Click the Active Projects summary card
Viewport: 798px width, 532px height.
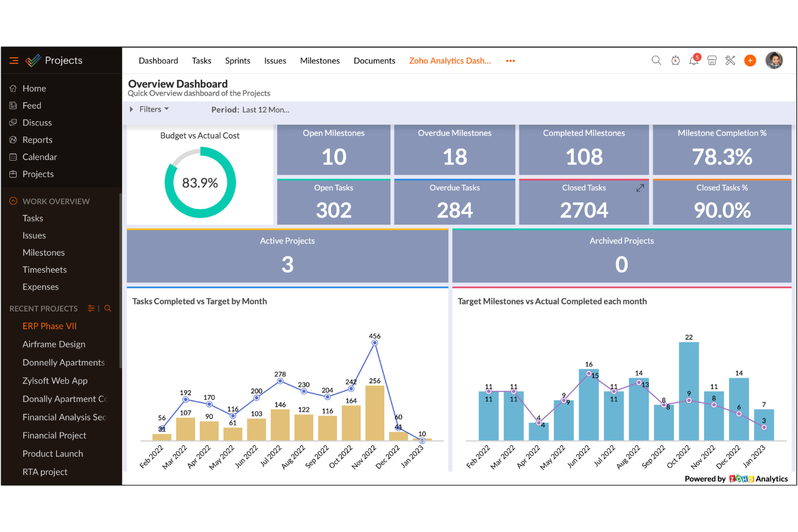[287, 257]
